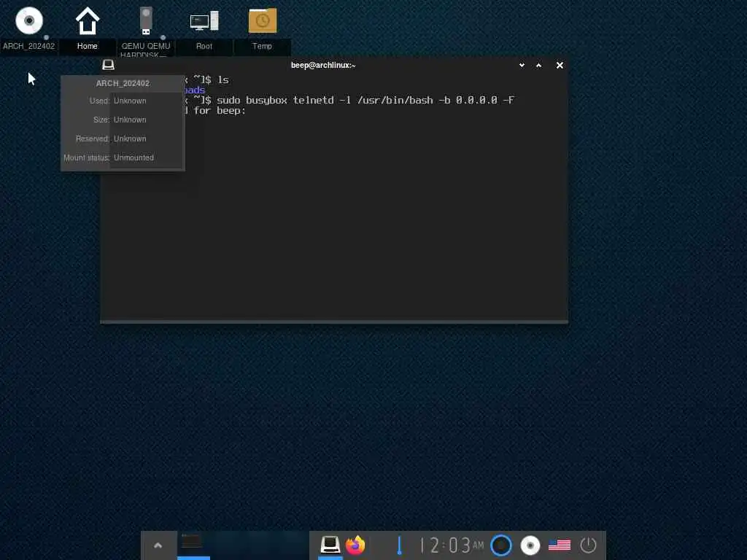Screen dimensions: 747x560
Task: Launch terminal from the taskbar launcher
Action: [x=330, y=545]
